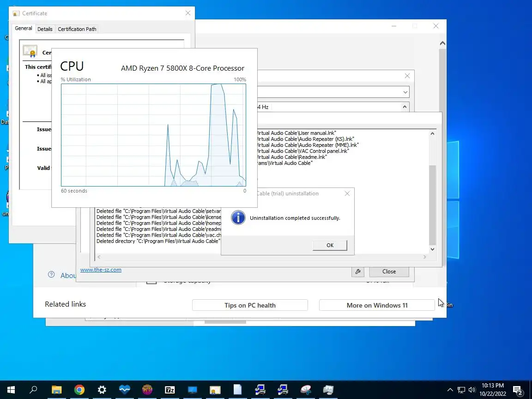The width and height of the screenshot is (532, 399).
Task: Click the blank document taskbar icon
Action: coord(237,389)
